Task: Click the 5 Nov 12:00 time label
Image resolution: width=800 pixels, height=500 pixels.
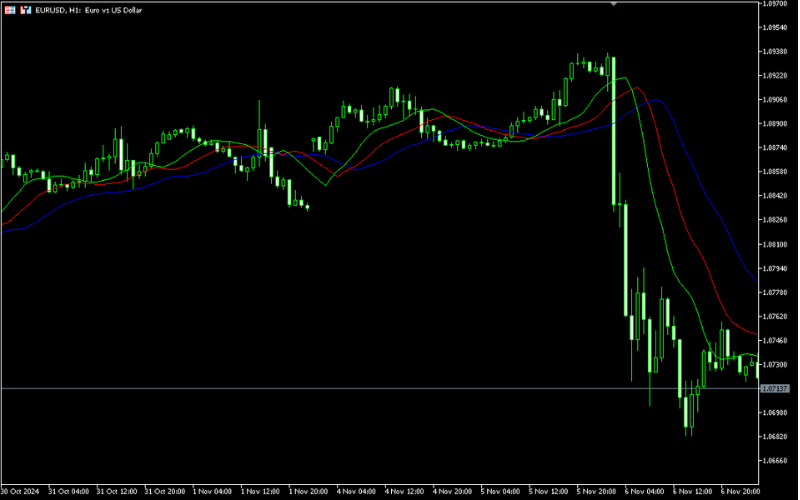Action: 548,491
